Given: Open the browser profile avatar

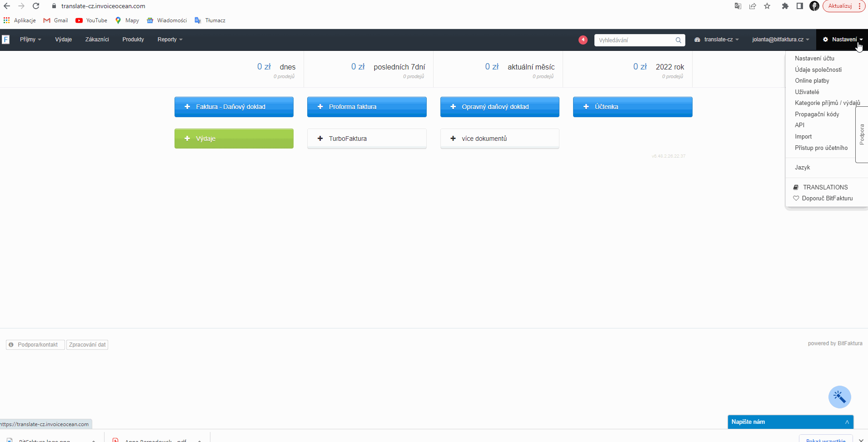Looking at the screenshot, I should 814,6.
